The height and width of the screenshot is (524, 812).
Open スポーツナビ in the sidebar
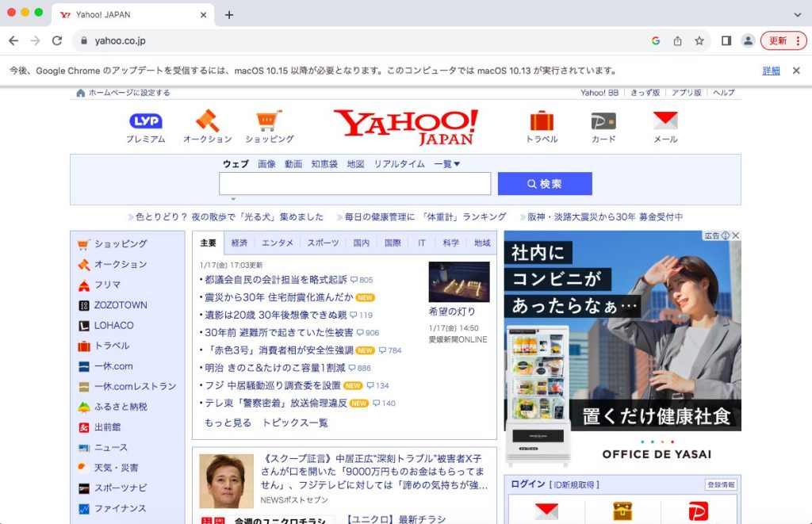point(121,488)
